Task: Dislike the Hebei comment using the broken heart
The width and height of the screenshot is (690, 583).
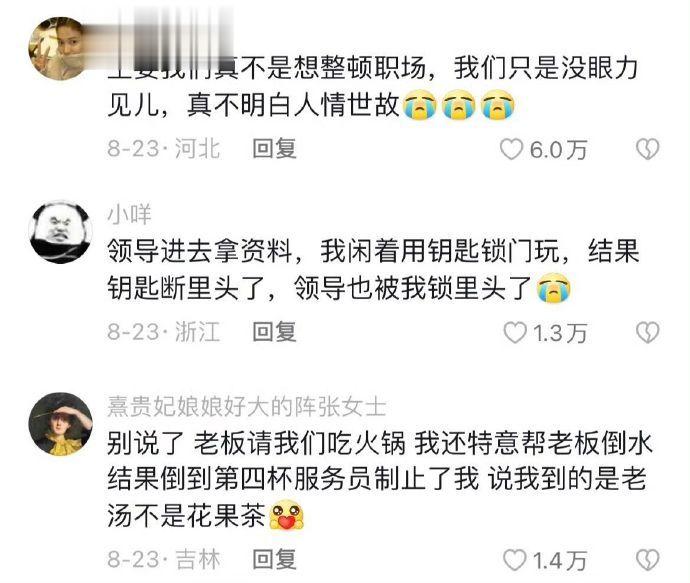Action: click(648, 149)
